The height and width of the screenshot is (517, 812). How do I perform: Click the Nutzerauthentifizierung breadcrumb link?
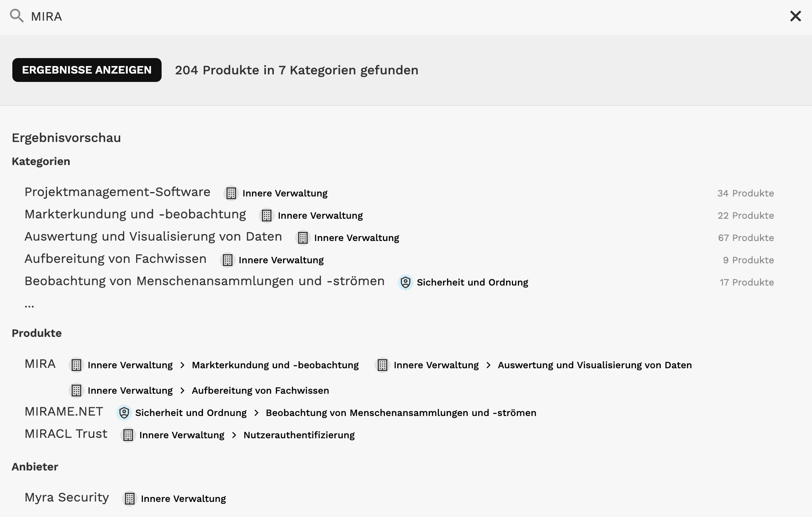299,435
